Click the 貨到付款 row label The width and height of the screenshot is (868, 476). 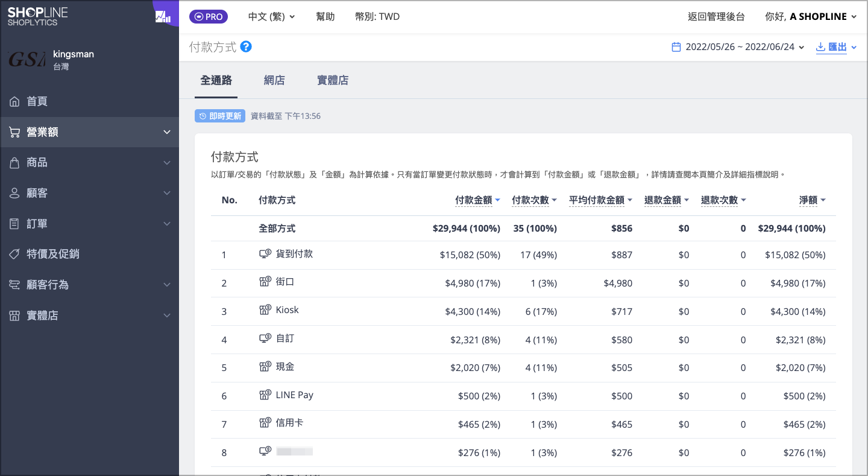pyautogui.click(x=294, y=254)
